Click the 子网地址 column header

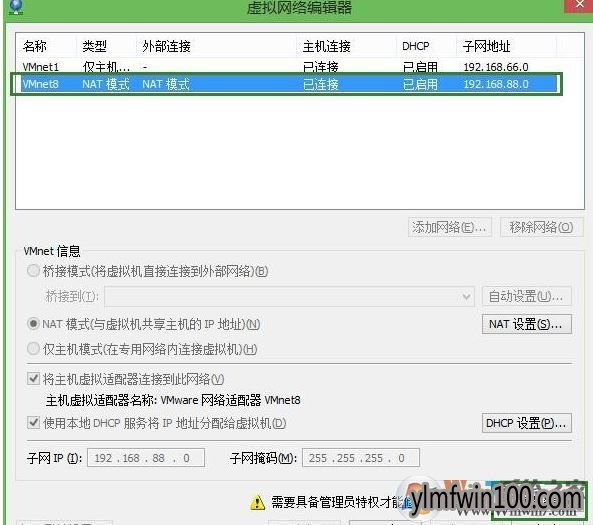click(486, 46)
